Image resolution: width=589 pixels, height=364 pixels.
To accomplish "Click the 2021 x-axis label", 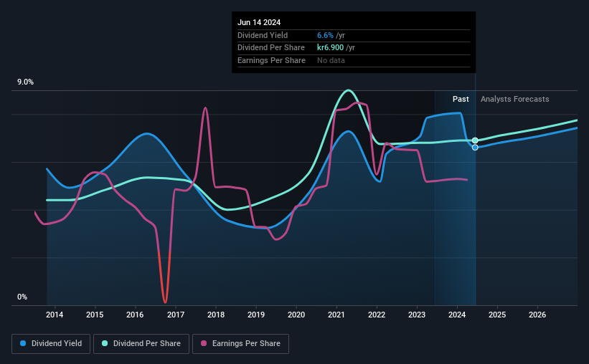I will point(336,315).
